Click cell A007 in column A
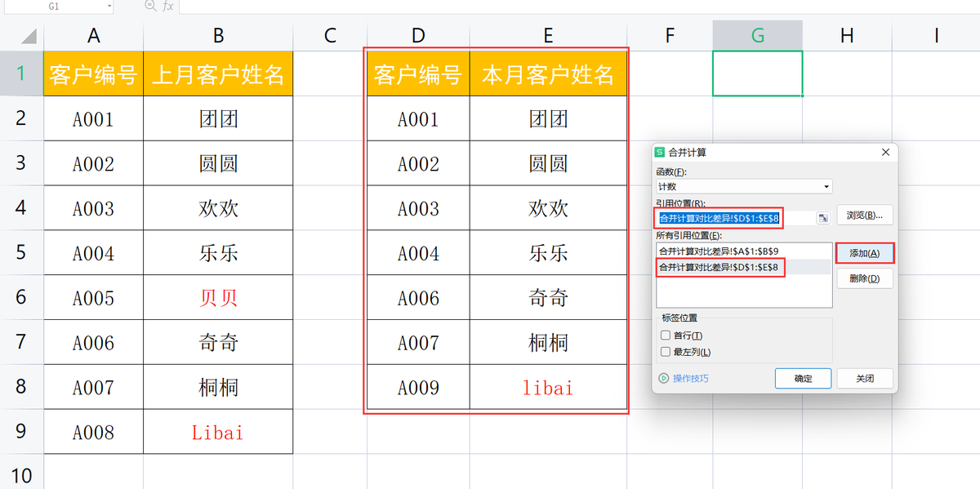The width and height of the screenshot is (980, 489). click(x=94, y=387)
